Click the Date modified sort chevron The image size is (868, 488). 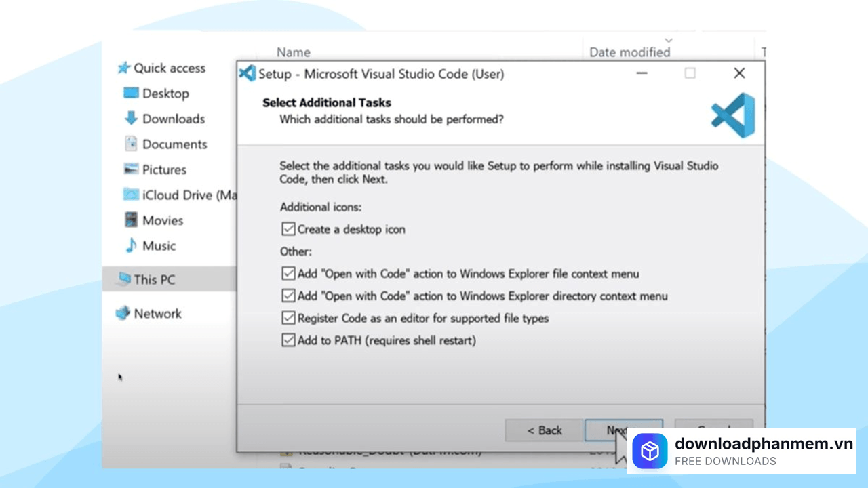pos(669,40)
